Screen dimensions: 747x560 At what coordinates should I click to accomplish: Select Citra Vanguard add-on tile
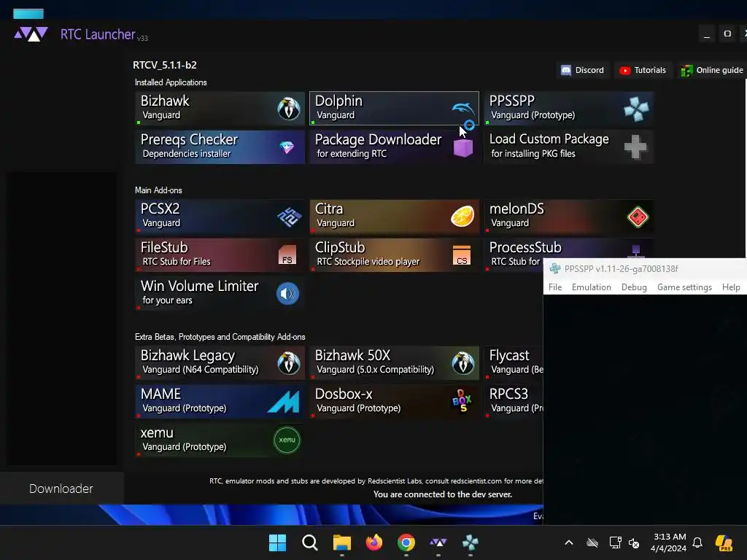(x=394, y=216)
